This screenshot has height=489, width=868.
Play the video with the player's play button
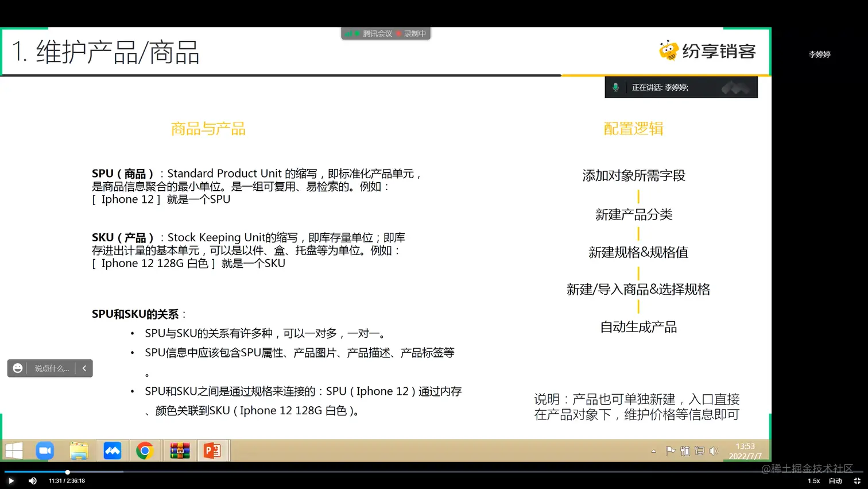point(11,481)
